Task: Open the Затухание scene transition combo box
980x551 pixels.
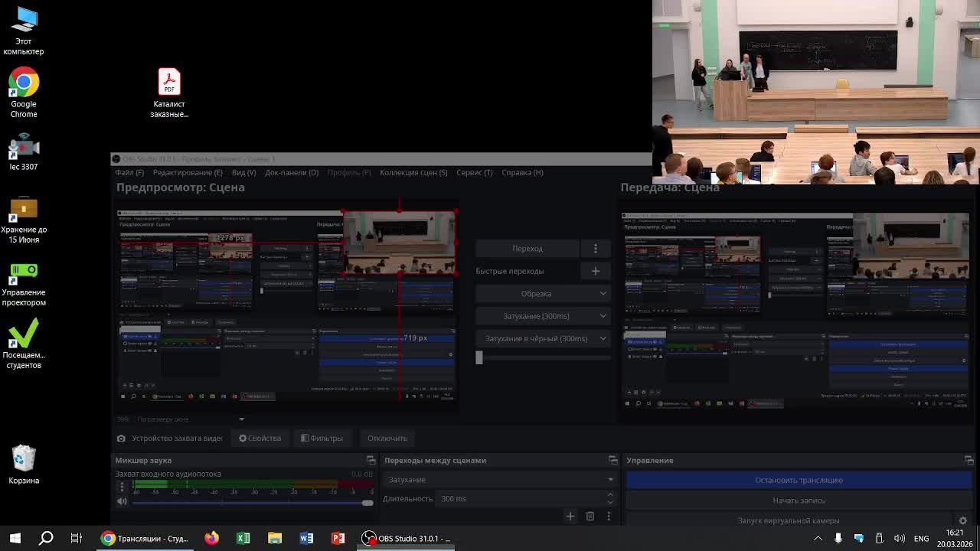Action: (500, 480)
